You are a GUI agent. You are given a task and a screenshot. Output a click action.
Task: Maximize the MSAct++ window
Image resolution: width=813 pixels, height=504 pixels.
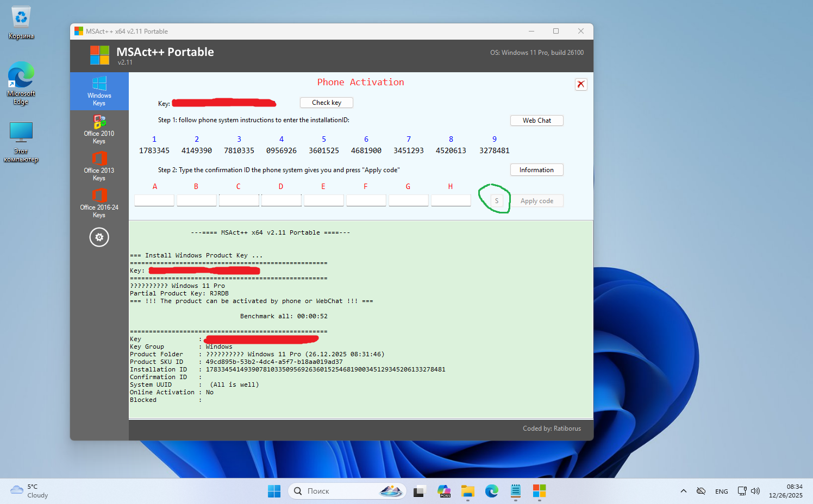(x=556, y=31)
